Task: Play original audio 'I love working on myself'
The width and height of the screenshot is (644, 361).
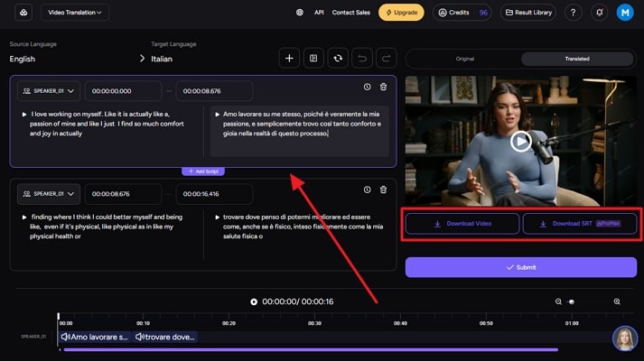Action: click(x=24, y=114)
